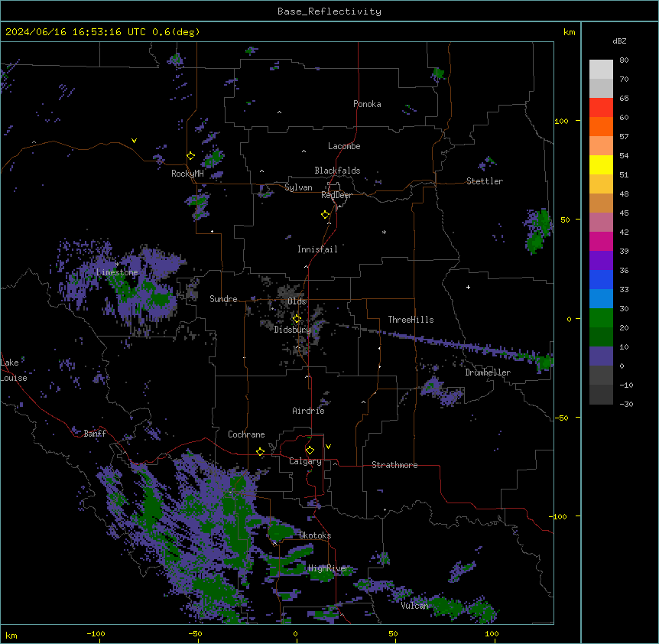Click the Blackfalds town label
Viewport: 659px width, 644px height.
pyautogui.click(x=337, y=171)
